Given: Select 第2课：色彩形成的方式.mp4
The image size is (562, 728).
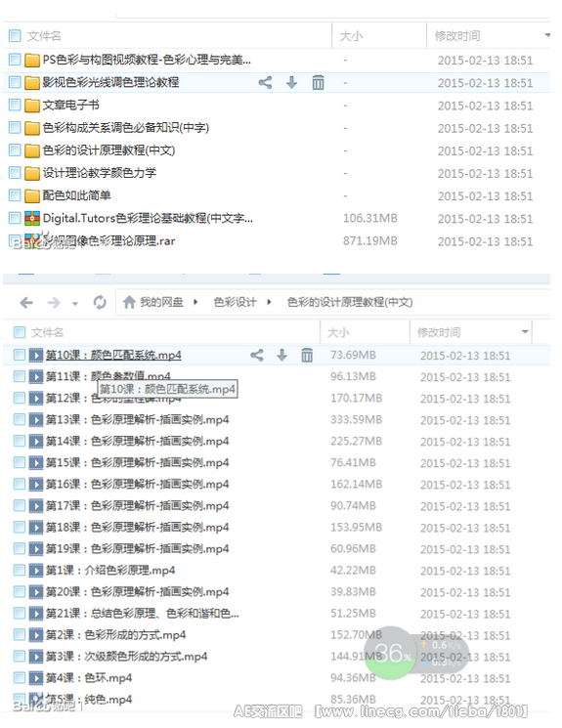Looking at the screenshot, I should (x=115, y=635).
